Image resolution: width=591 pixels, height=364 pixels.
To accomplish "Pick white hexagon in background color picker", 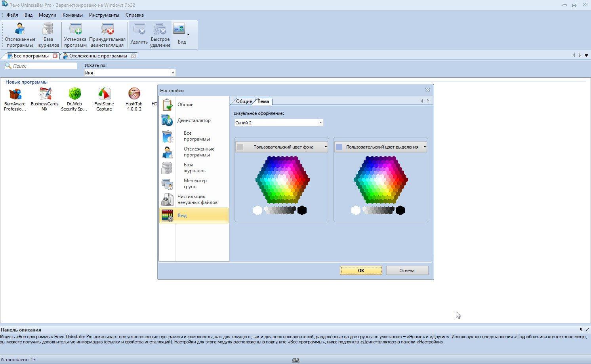I will point(257,210).
